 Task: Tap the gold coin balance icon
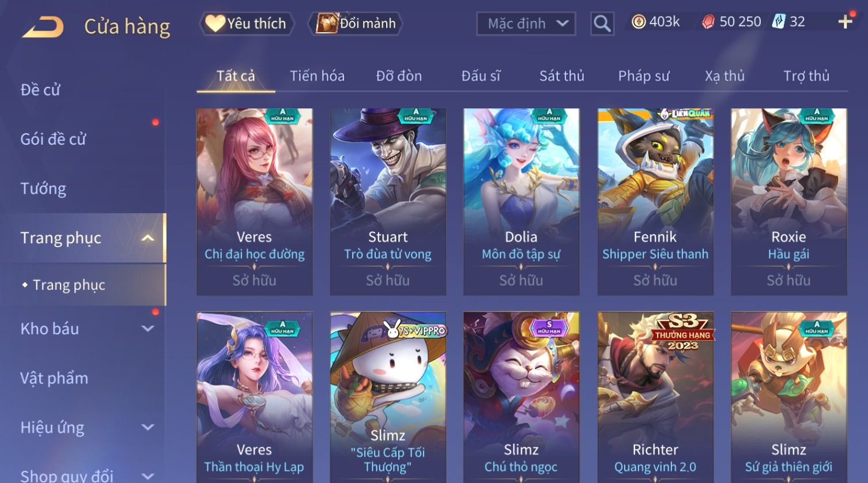click(639, 22)
